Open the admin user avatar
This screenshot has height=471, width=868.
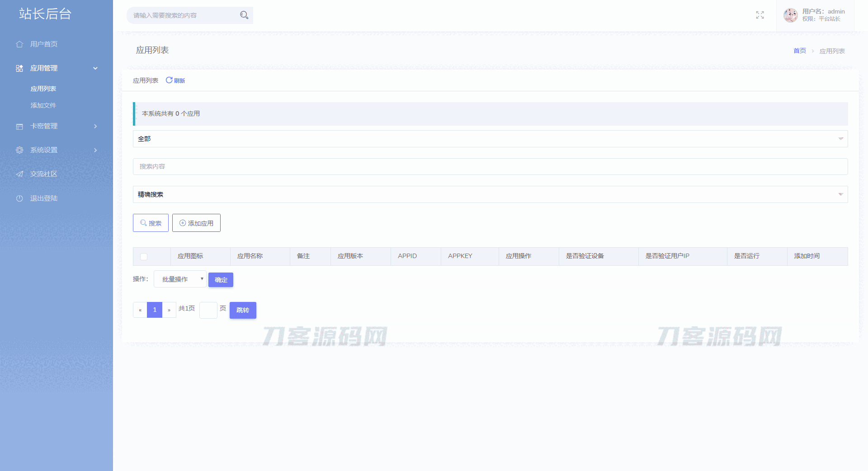click(791, 15)
